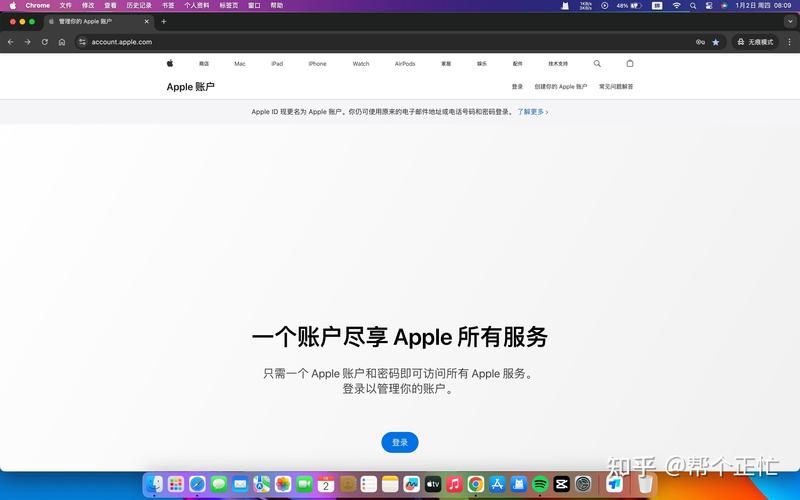Open Chrome's three-dot menu
Viewport: 800px width, 500px height.
(789, 42)
